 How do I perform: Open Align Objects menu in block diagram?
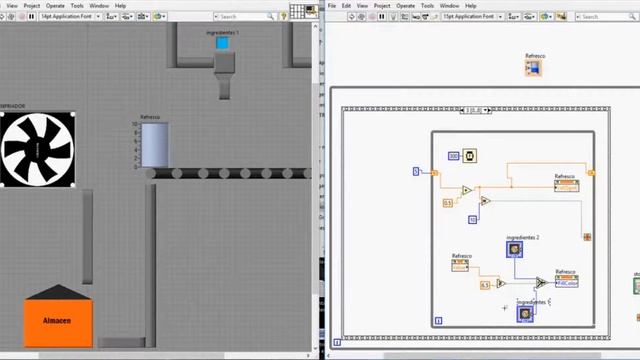pos(514,17)
